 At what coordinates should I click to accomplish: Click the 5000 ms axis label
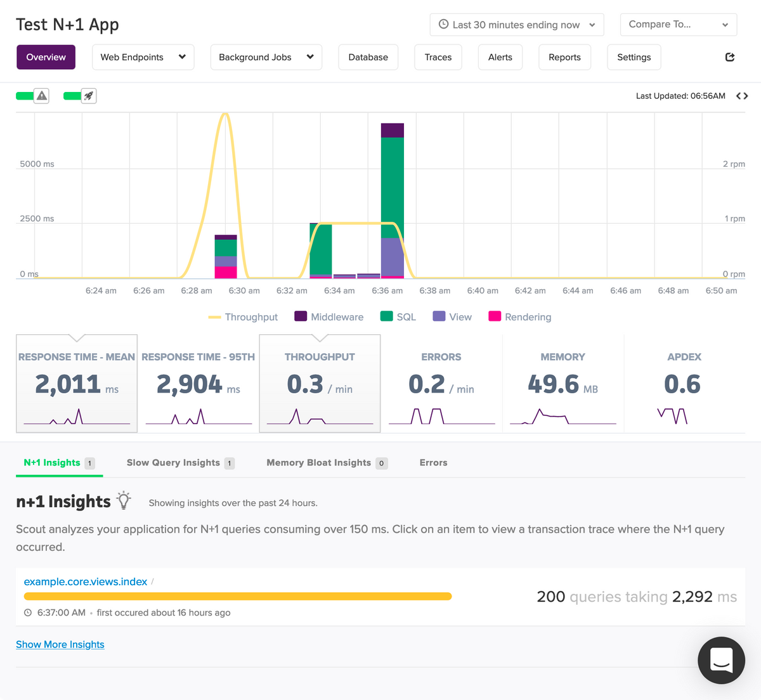(x=37, y=164)
